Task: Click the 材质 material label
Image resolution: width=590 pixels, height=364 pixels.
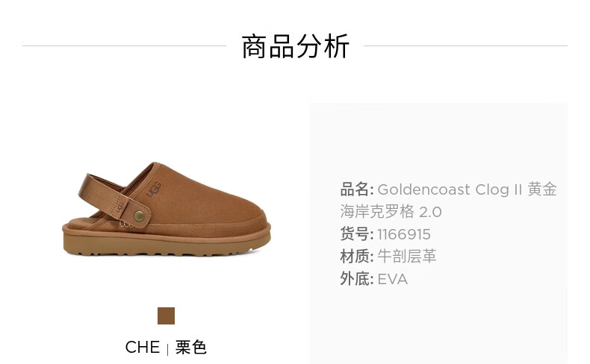Action: click(x=357, y=257)
